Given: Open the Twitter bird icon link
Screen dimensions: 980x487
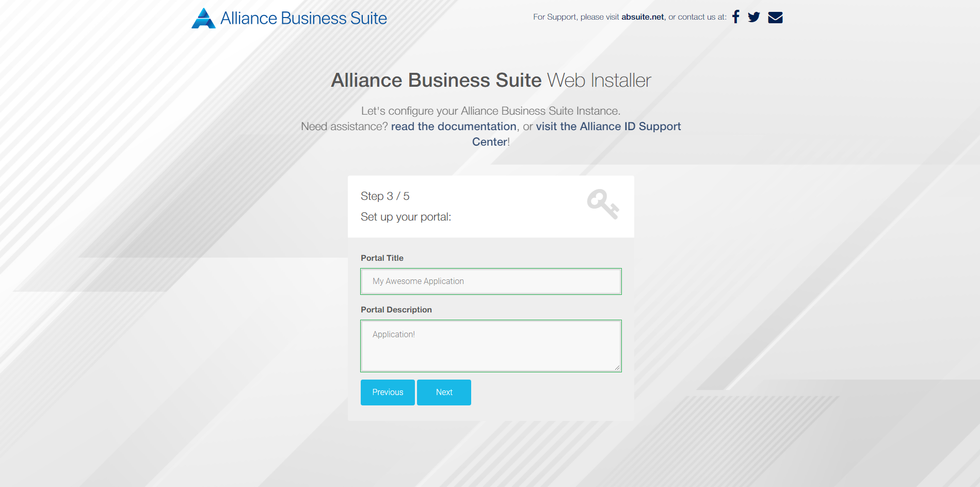Looking at the screenshot, I should [754, 17].
